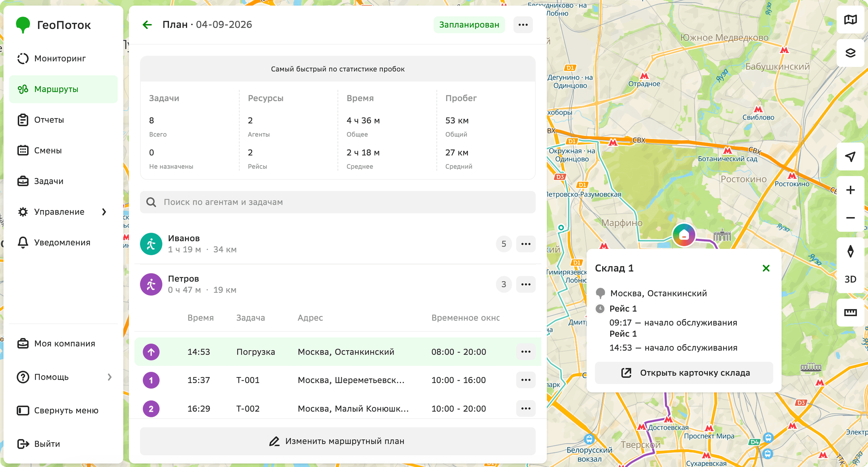Click stop marker 1 for T-001
This screenshot has width=868, height=467.
(151, 380)
